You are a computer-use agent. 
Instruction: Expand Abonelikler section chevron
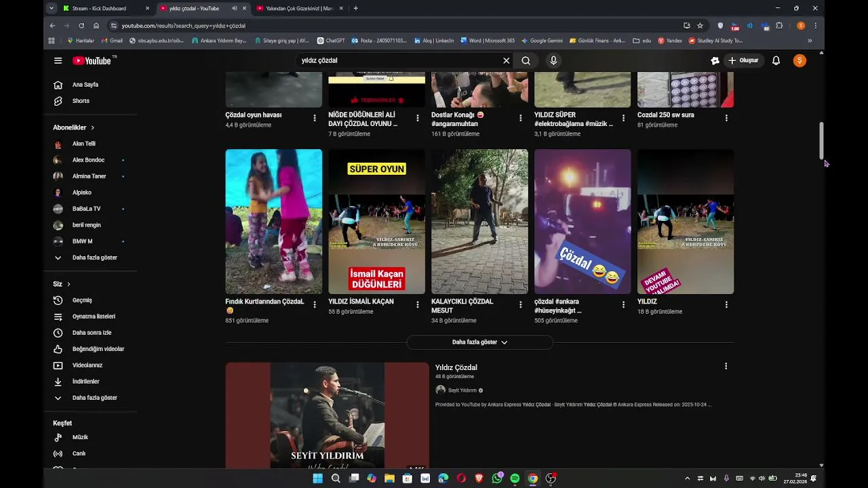coord(92,127)
